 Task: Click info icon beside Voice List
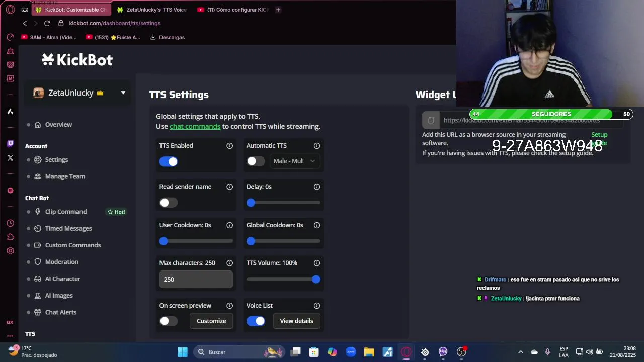(317, 306)
